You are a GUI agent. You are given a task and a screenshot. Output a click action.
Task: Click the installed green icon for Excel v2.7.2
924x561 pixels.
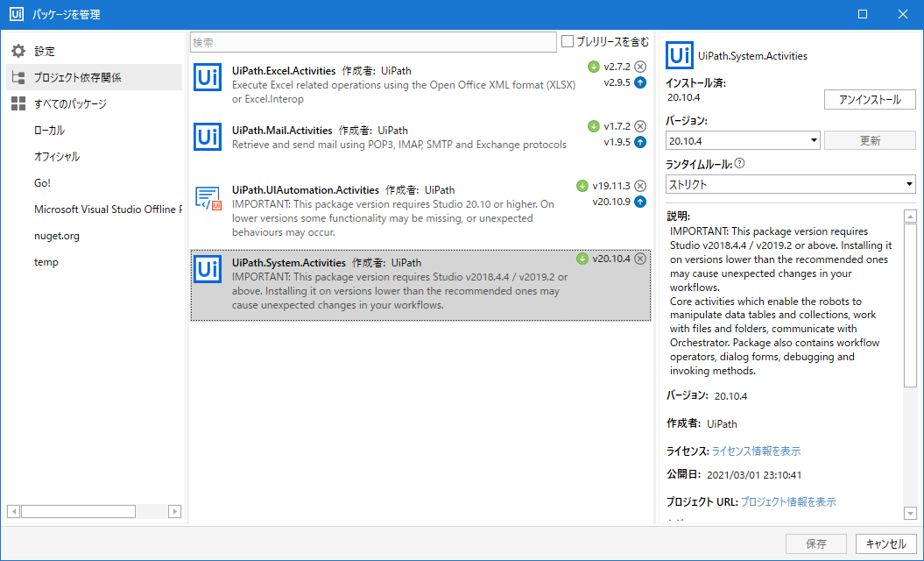[594, 67]
